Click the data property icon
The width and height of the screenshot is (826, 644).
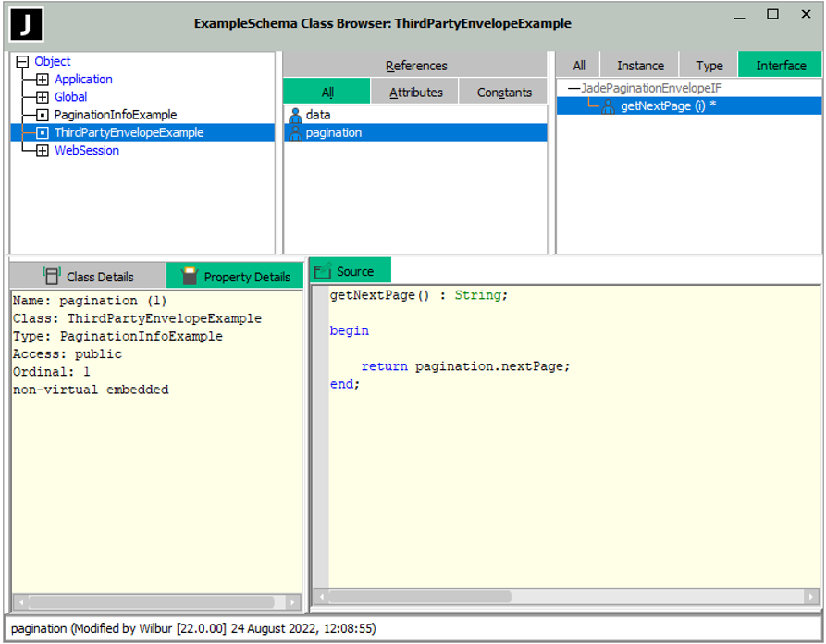295,116
